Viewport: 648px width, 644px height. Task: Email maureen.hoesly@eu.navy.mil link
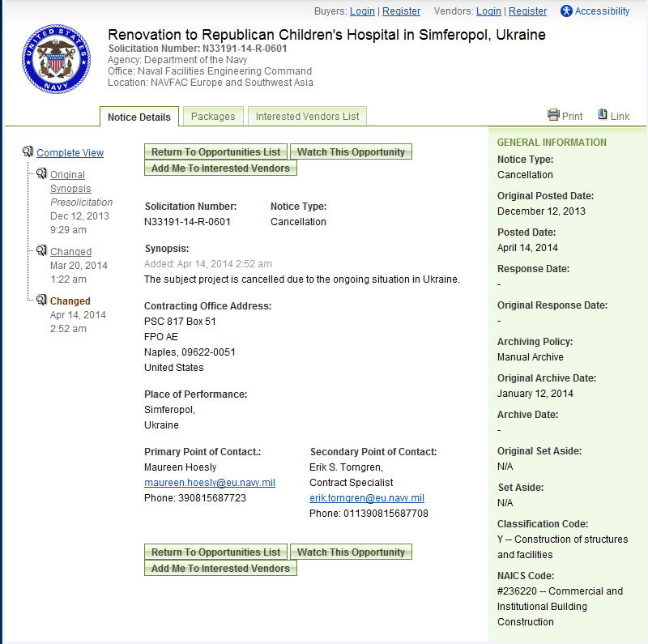pyautogui.click(x=209, y=483)
